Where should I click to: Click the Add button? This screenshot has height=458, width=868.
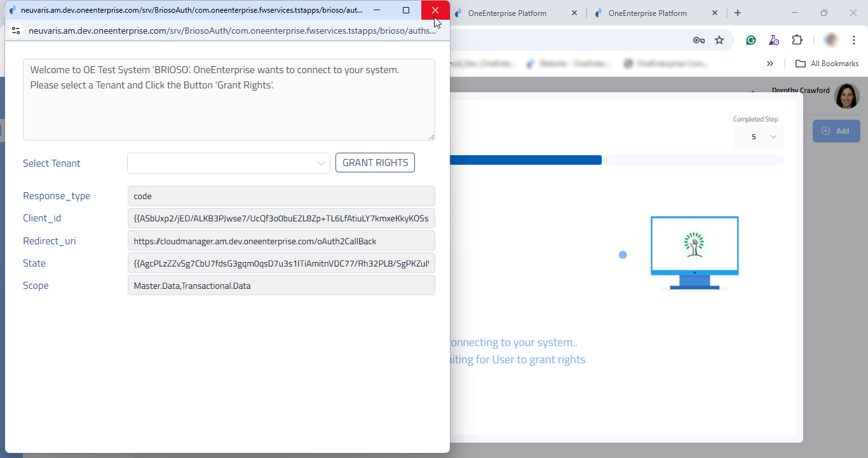(836, 131)
